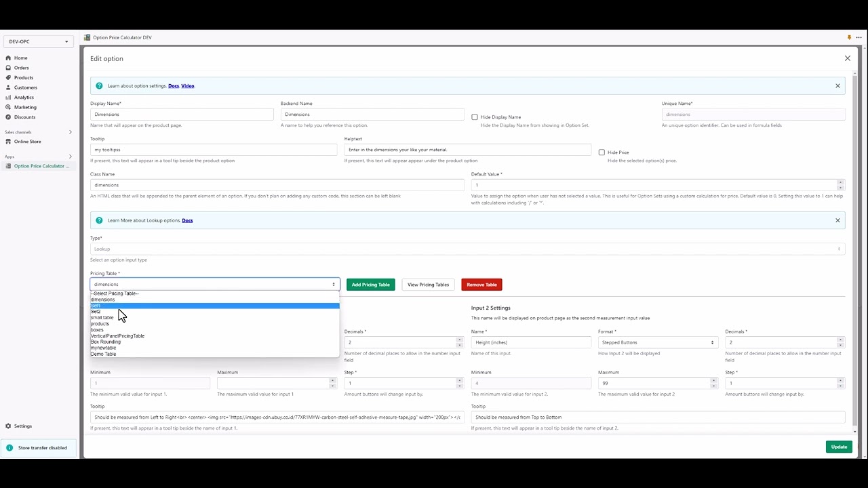Open the Settings gear in sidebar
The width and height of the screenshot is (868, 488).
pyautogui.click(x=8, y=426)
